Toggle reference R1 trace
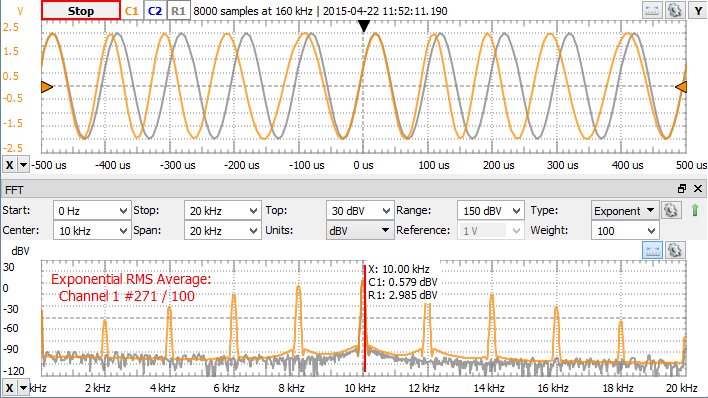This screenshot has height=398, width=708. point(178,11)
